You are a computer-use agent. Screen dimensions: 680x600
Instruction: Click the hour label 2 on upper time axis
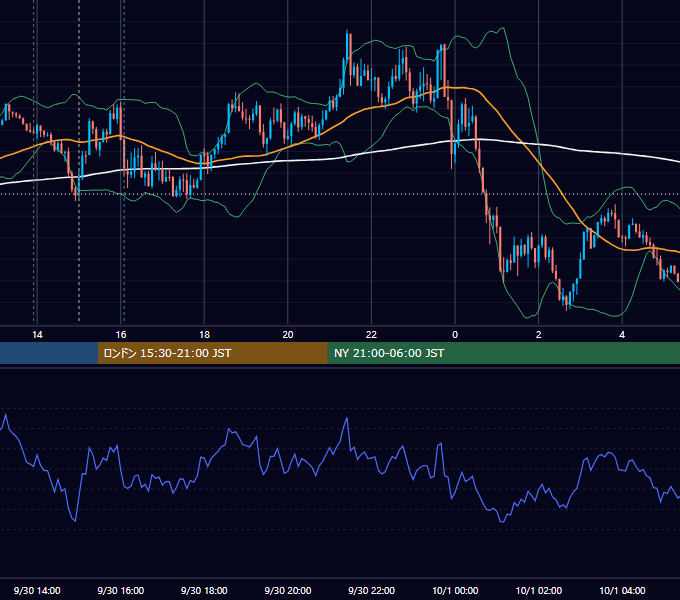(538, 335)
